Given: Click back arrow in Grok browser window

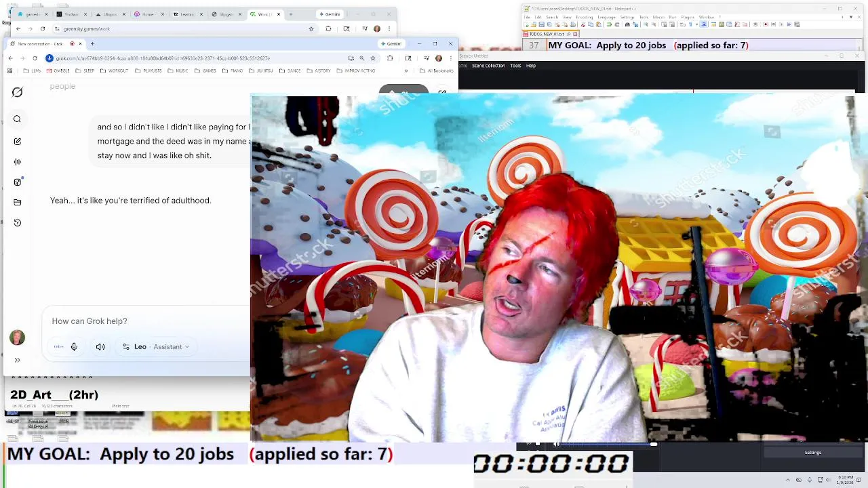Looking at the screenshot, I should [10, 58].
